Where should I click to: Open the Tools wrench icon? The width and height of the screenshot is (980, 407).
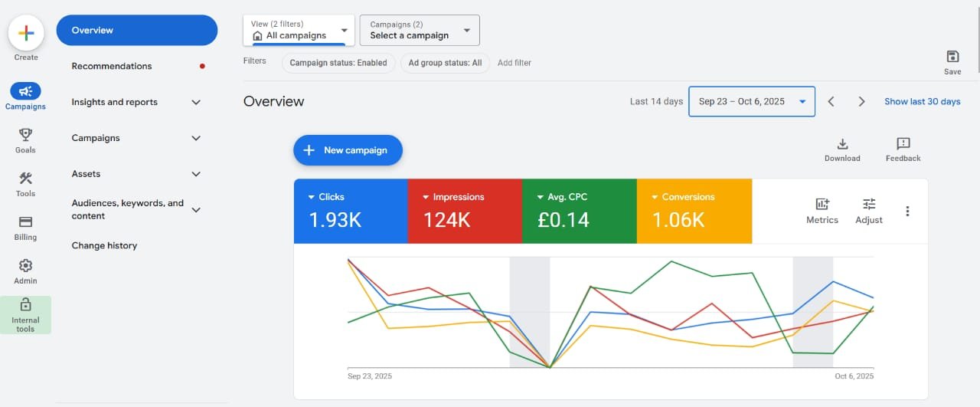coord(25,179)
